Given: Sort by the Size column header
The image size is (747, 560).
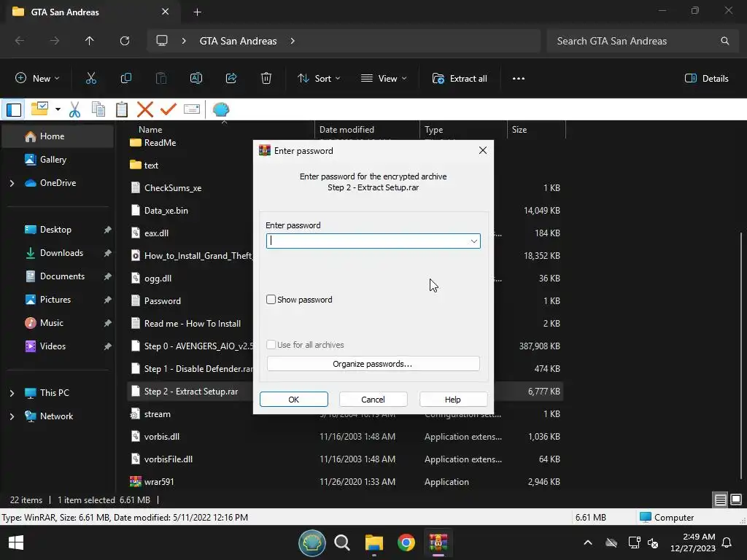Looking at the screenshot, I should point(519,130).
